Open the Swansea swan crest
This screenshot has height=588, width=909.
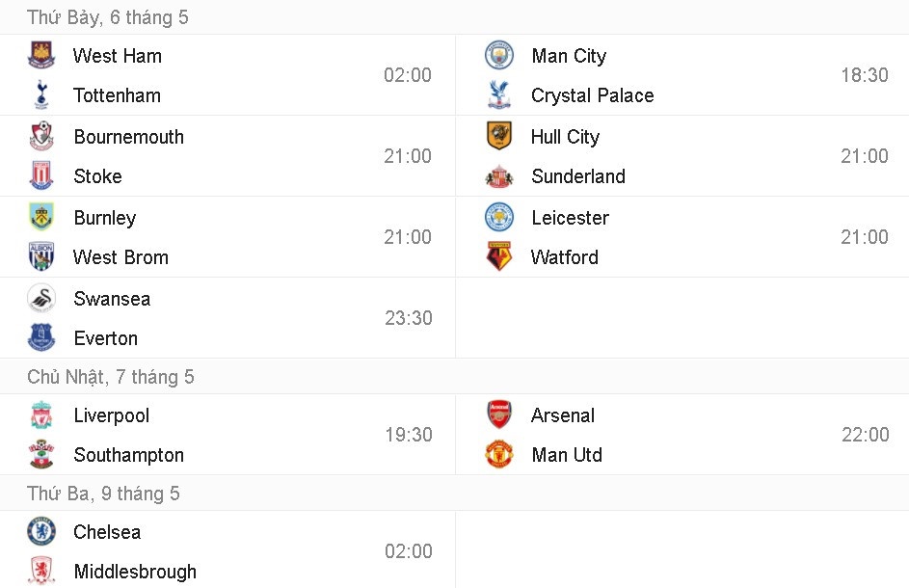(40, 299)
